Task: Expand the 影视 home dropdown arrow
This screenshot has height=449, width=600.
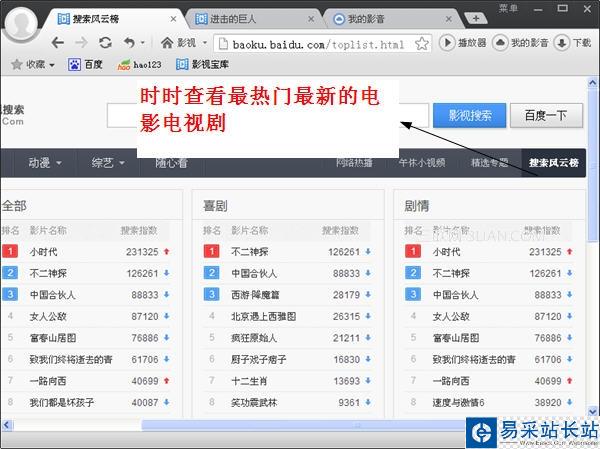Action: pyautogui.click(x=205, y=42)
